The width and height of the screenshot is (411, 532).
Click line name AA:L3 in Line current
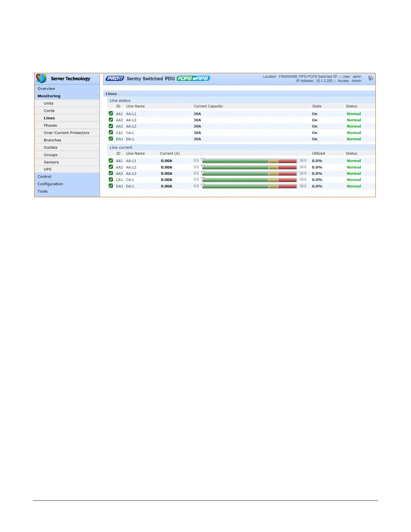[131, 174]
